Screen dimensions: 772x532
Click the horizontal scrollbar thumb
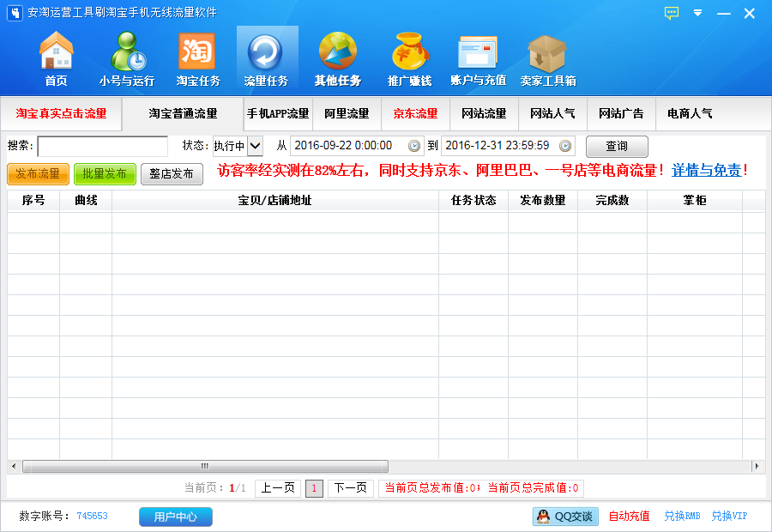(x=205, y=466)
